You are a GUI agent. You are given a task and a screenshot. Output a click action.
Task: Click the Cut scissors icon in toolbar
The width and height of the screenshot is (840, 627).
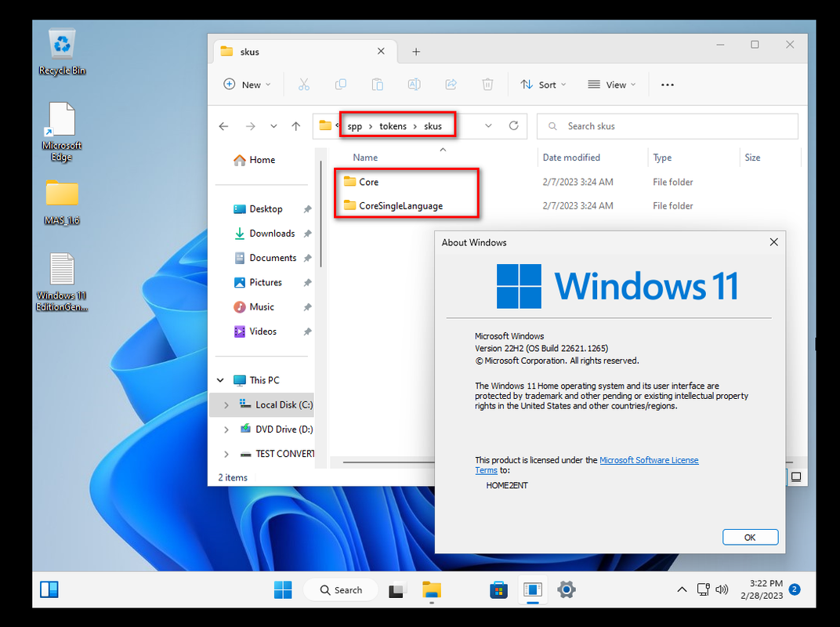click(304, 84)
